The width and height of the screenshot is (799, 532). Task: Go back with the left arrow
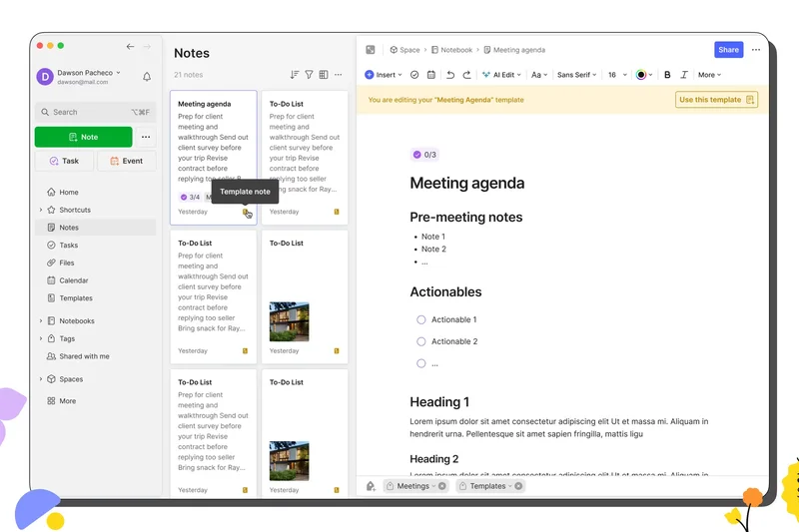(131, 46)
